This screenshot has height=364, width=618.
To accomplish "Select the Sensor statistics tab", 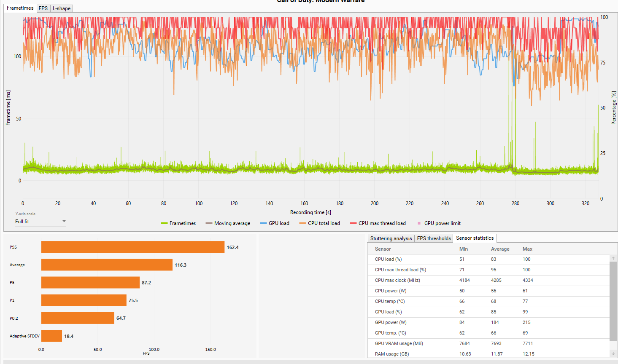I will pyautogui.click(x=475, y=238).
